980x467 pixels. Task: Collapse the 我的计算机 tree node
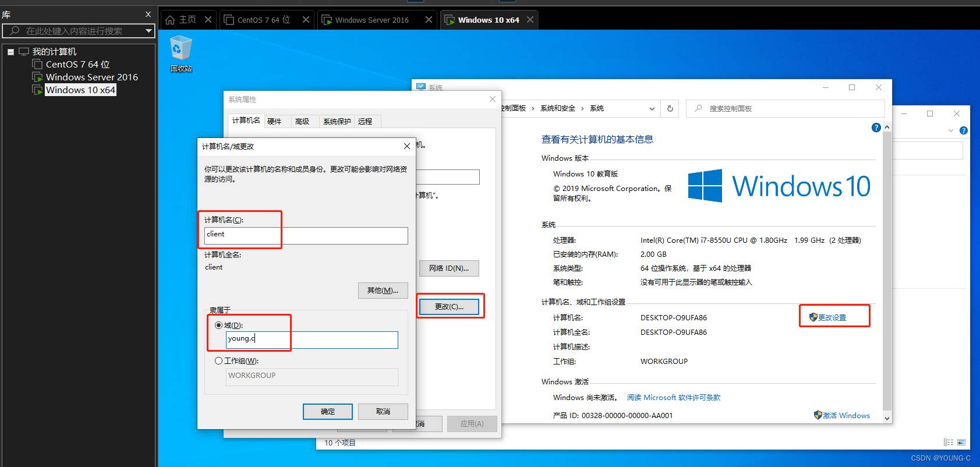pos(10,52)
